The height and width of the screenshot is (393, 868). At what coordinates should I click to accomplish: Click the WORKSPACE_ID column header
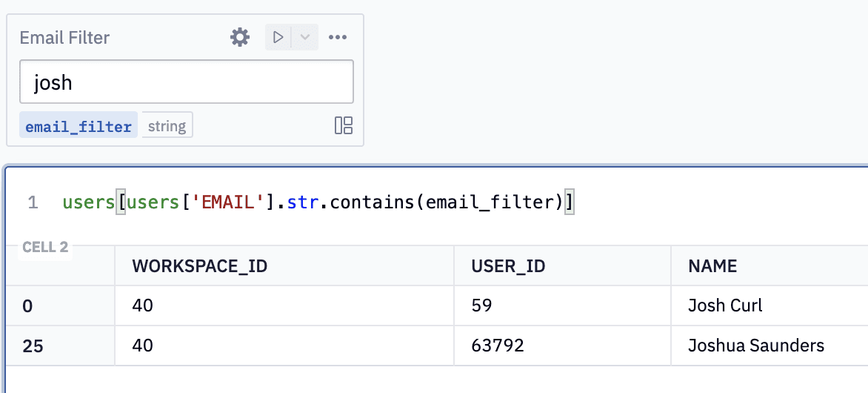(199, 266)
